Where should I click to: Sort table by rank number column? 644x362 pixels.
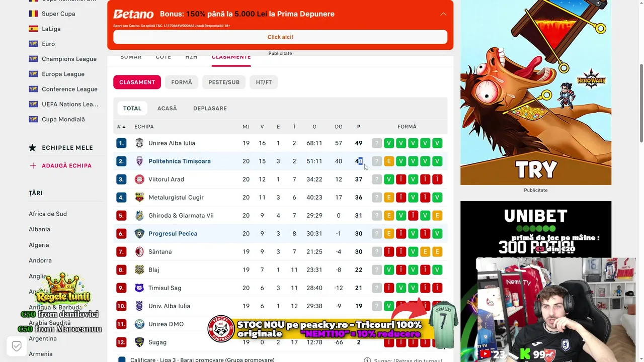tap(121, 127)
